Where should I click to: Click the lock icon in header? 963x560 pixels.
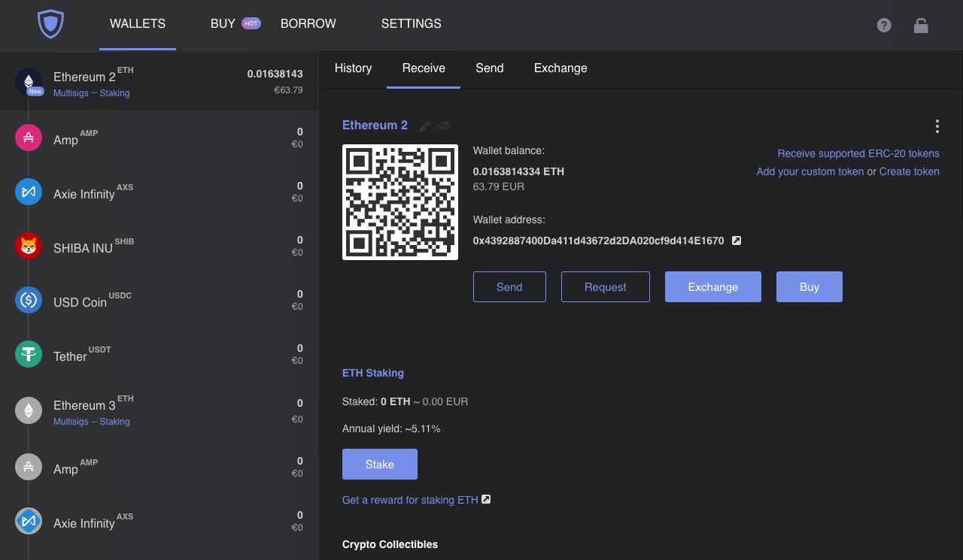coord(921,25)
